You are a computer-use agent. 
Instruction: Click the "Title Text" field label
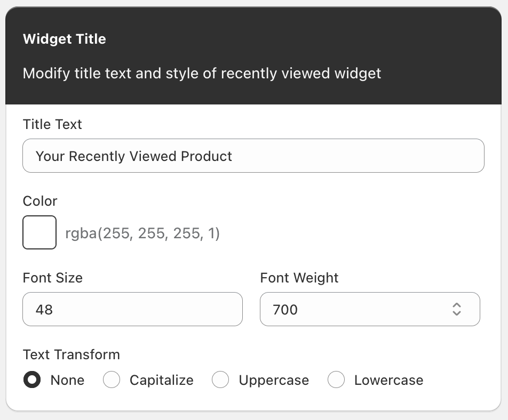pyautogui.click(x=52, y=124)
